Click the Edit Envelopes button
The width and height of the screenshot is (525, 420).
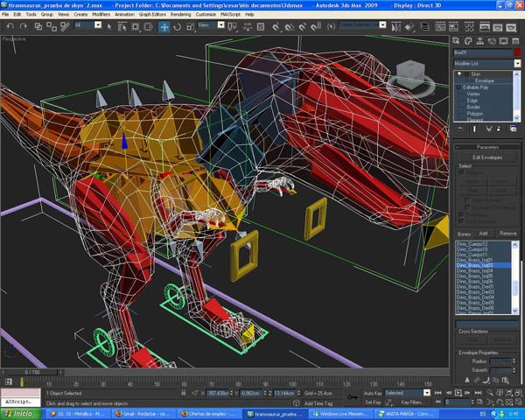[487, 157]
